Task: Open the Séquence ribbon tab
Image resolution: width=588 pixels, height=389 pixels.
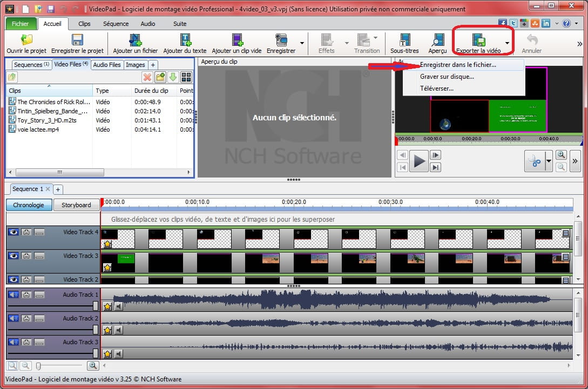Action: (116, 24)
